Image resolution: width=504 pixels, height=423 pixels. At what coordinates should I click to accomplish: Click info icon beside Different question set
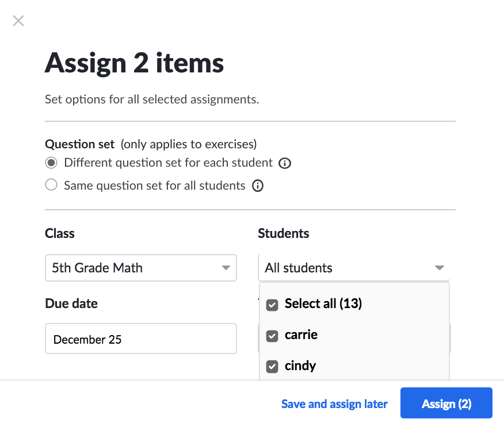(284, 163)
